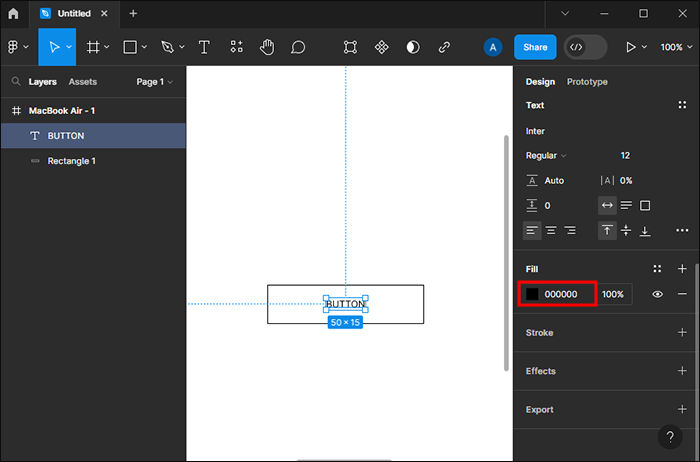Toggle fill visibility eye icon
This screenshot has width=700, height=462.
coord(657,294)
